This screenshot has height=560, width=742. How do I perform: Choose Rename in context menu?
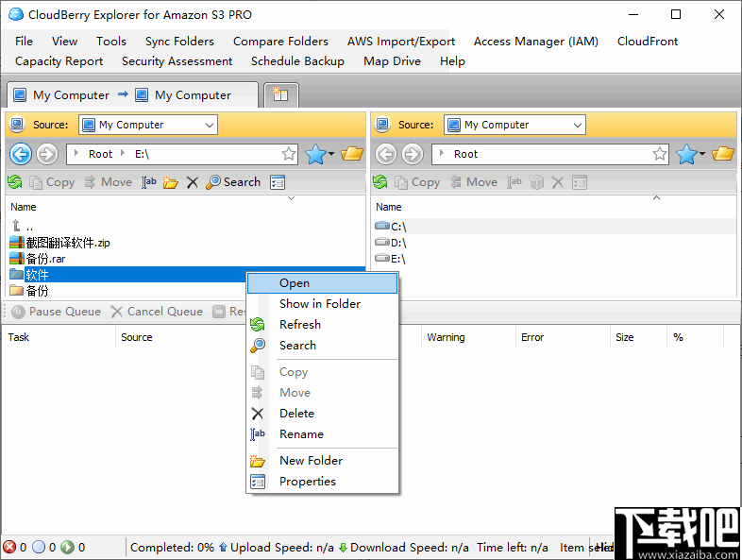click(x=322, y=434)
